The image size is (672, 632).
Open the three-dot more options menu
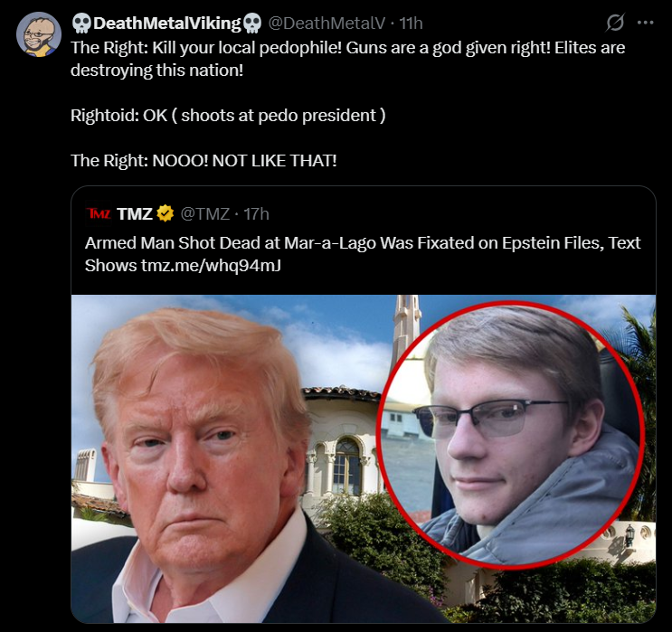pyautogui.click(x=646, y=23)
